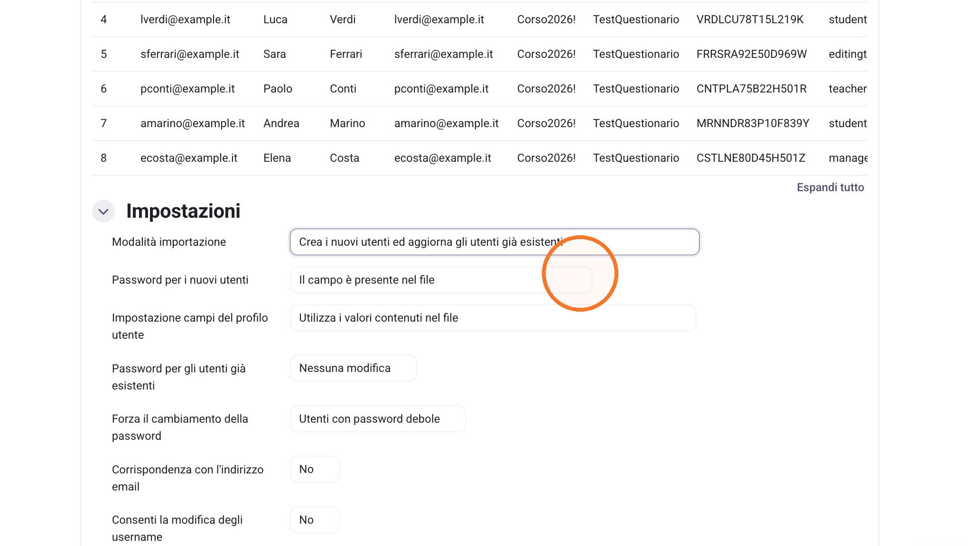The width and height of the screenshot is (980, 546).
Task: Click the first name Paolo
Action: coord(278,89)
